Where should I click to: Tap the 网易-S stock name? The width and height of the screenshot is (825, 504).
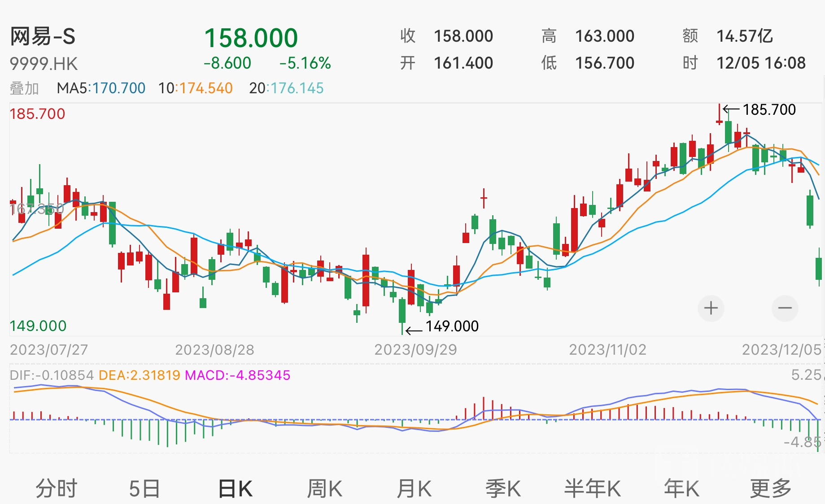point(43,37)
